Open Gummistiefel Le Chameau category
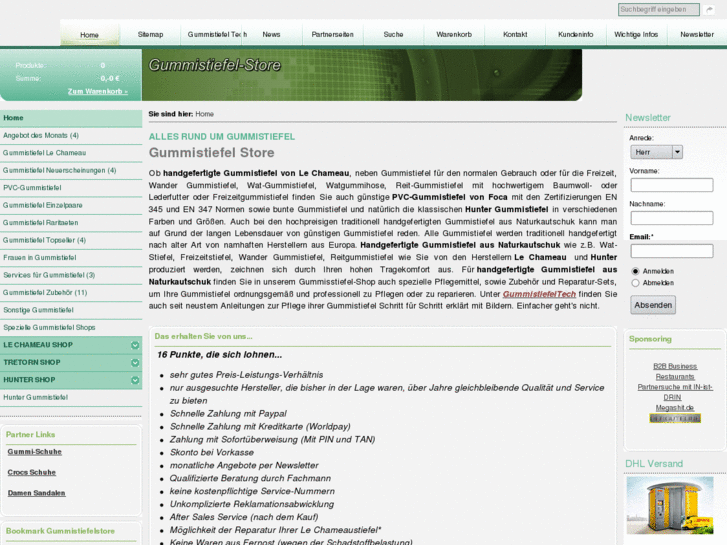The width and height of the screenshot is (727, 545). [x=71, y=153]
